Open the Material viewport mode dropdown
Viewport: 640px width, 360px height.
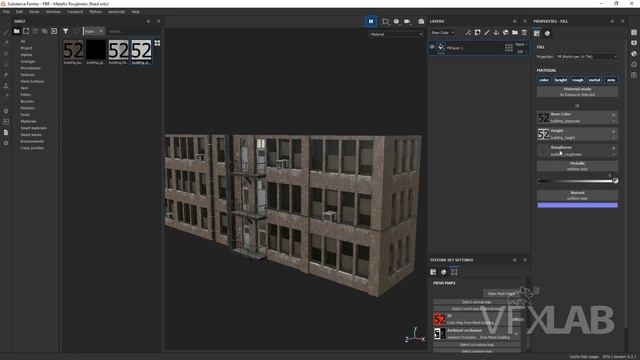396,34
